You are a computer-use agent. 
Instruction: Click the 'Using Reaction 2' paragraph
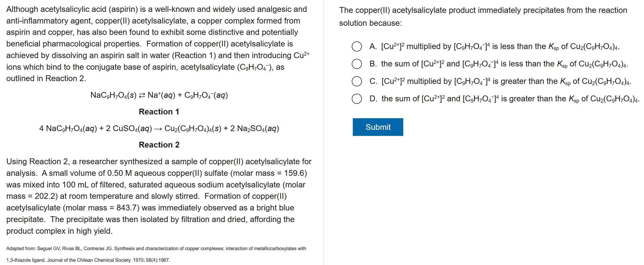159,196
